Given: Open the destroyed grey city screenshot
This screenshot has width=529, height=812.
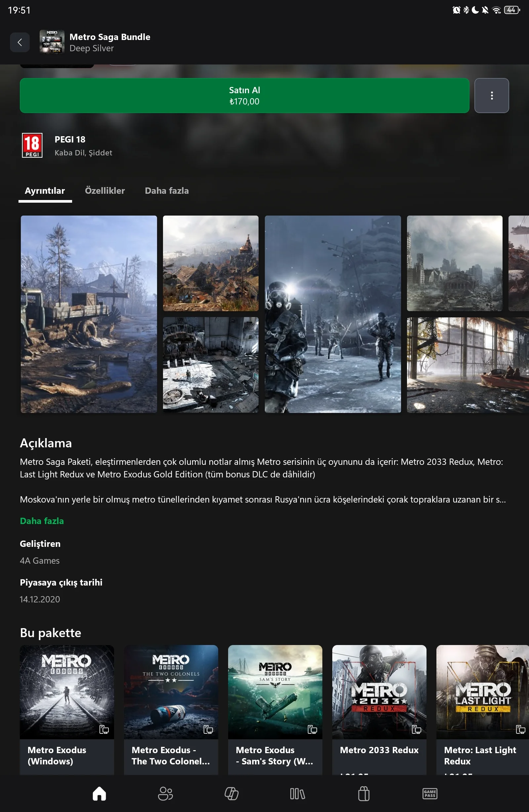Looking at the screenshot, I should click(455, 263).
